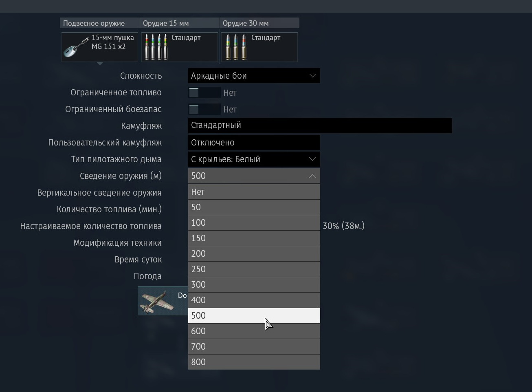Open the Камуфляж field set to Стандартный
The width and height of the screenshot is (532, 392).
point(320,126)
